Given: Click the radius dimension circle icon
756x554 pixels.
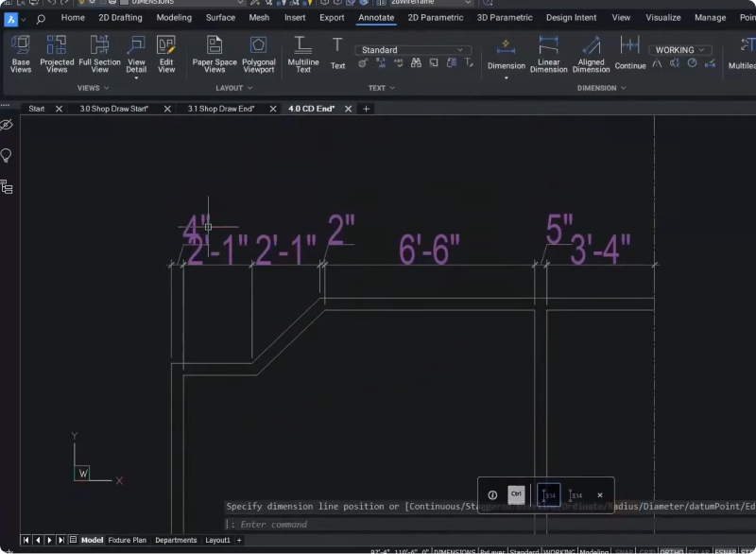Looking at the screenshot, I should click(692, 63).
